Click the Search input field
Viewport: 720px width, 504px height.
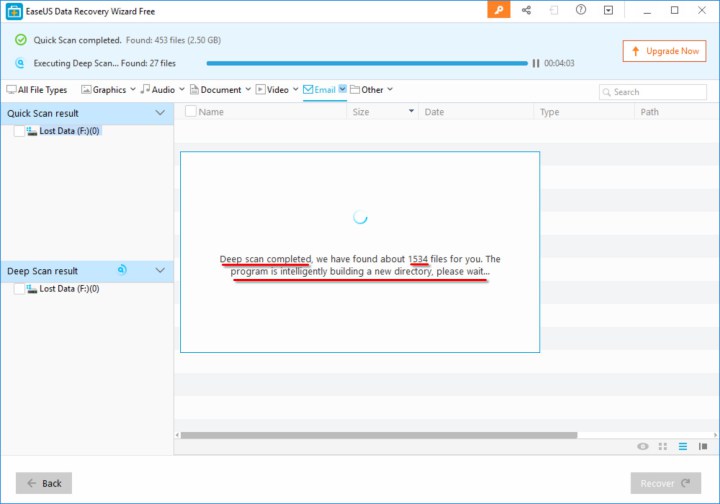[653, 92]
